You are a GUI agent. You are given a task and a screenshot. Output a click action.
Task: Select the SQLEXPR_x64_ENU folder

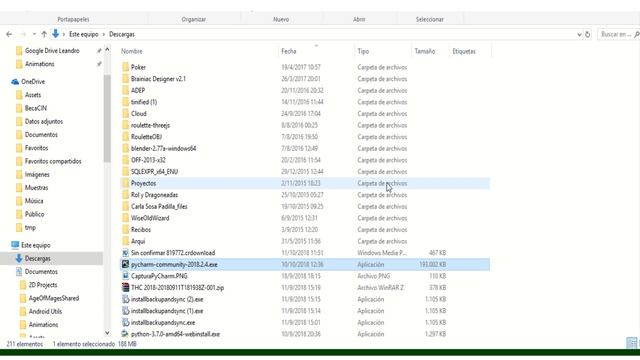(154, 172)
